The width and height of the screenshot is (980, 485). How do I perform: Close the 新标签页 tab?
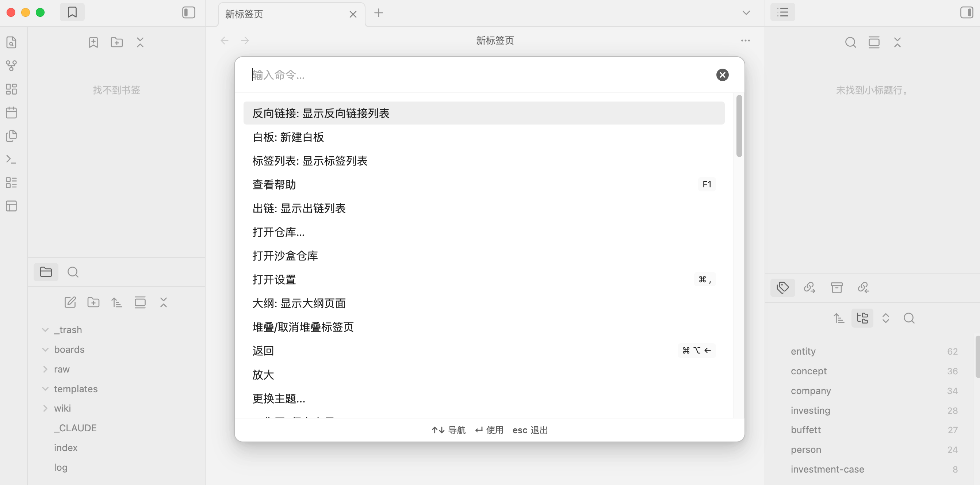(x=353, y=15)
